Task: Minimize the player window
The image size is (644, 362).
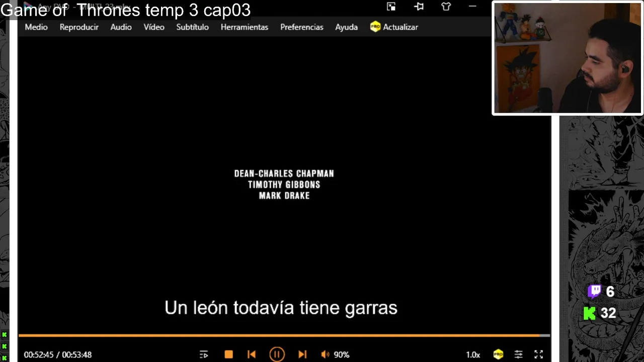Action: (x=472, y=7)
